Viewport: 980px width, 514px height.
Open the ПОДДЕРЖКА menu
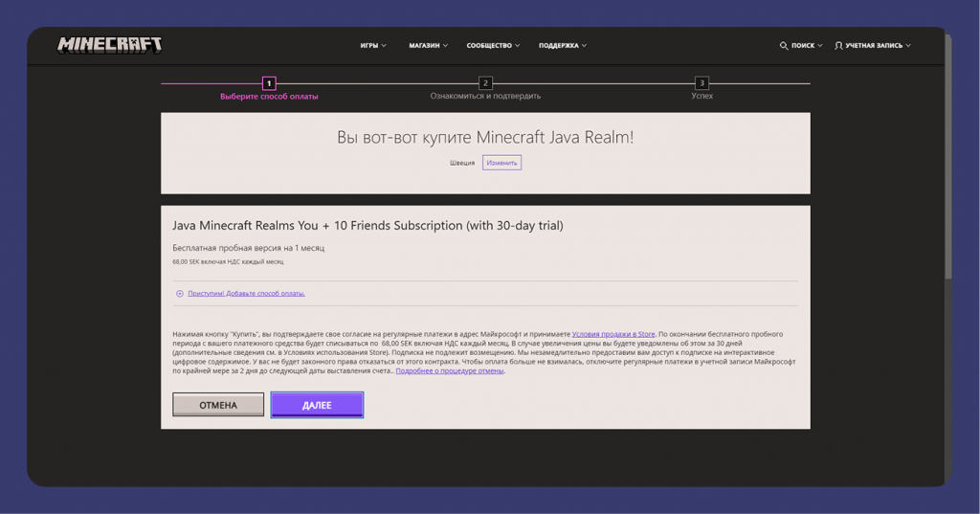[563, 45]
